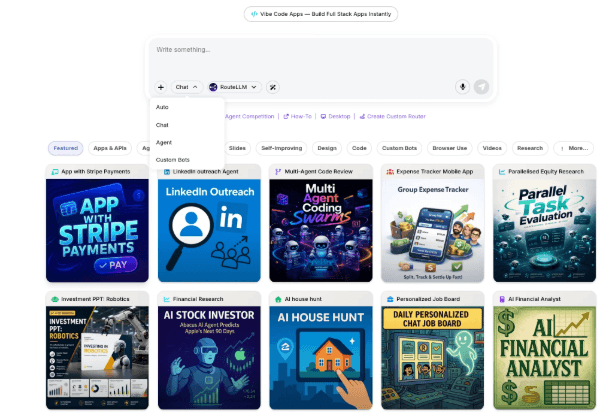The width and height of the screenshot is (614, 415).
Task: Click the Parallelised Equity Research chart icon
Action: pyautogui.click(x=502, y=171)
